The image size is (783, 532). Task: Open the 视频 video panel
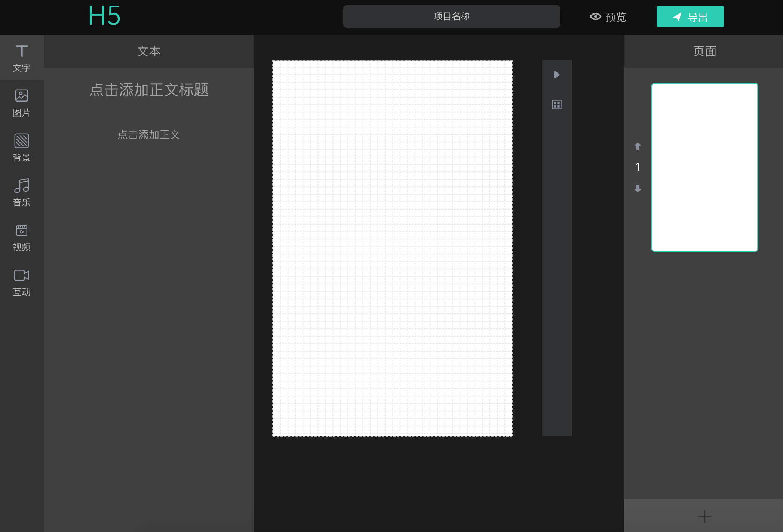(21, 237)
